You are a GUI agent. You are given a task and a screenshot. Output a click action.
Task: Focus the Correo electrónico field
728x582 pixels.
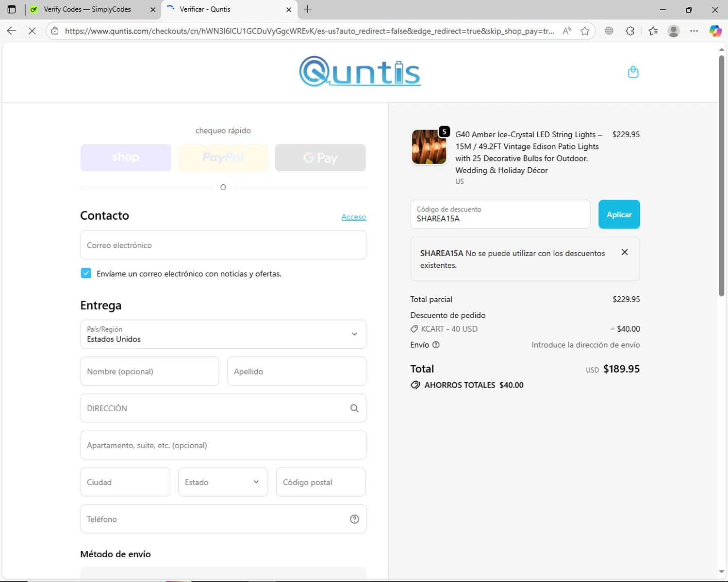tap(223, 245)
